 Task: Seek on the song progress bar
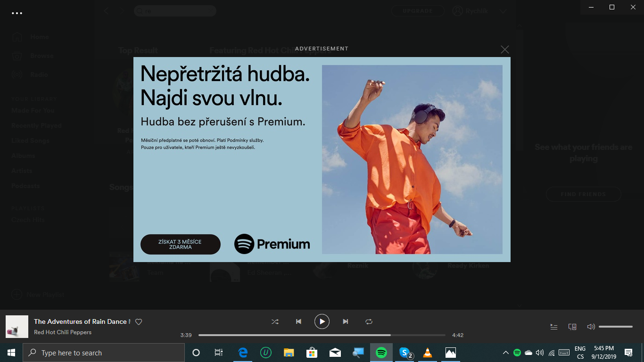point(322,335)
